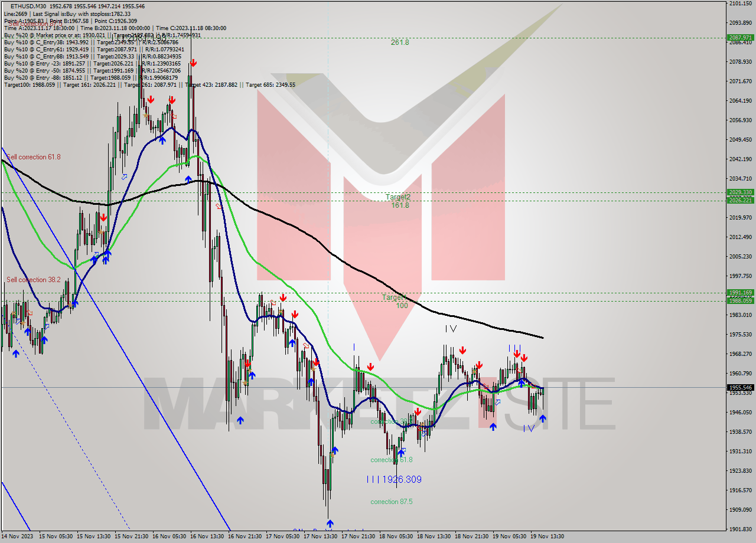Image resolution: width=756 pixels, height=543 pixels.
Task: Click the '19 Nov 05:30' time label
Action: tap(510, 537)
